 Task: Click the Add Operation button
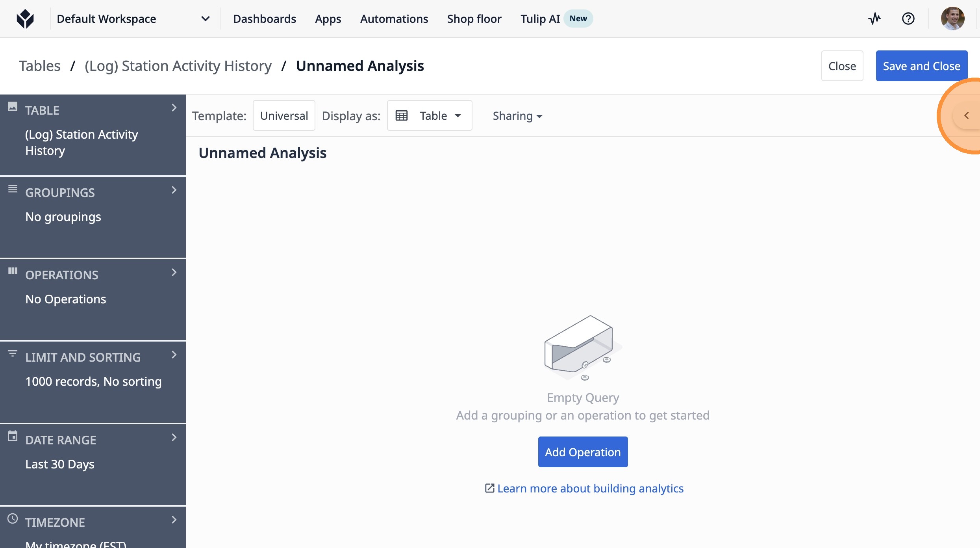point(582,452)
